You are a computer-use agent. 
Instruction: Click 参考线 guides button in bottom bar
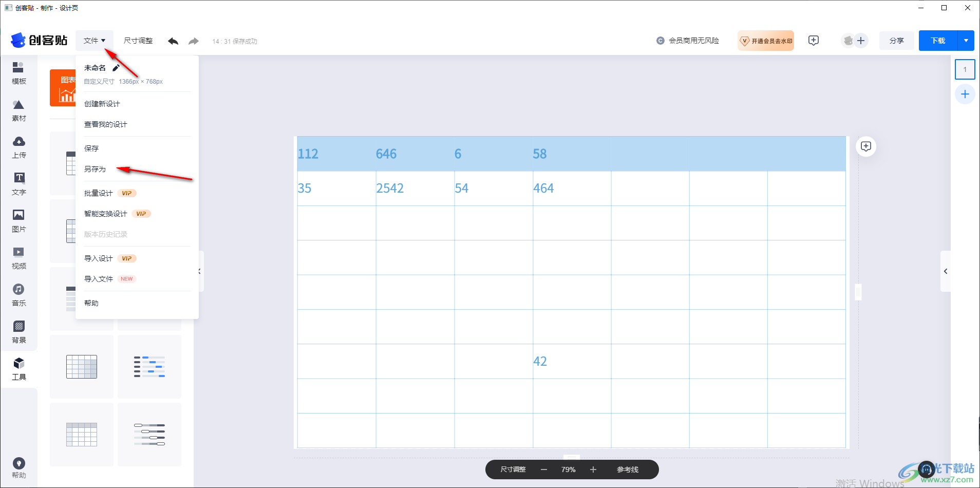pos(628,470)
